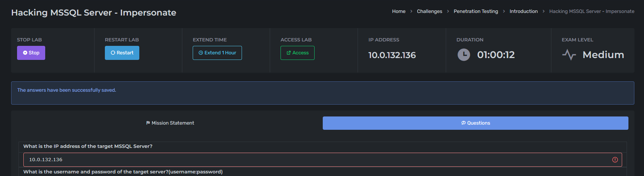This screenshot has height=176, width=644.
Task: Click the current page breadcrumb entry
Action: (x=591, y=11)
